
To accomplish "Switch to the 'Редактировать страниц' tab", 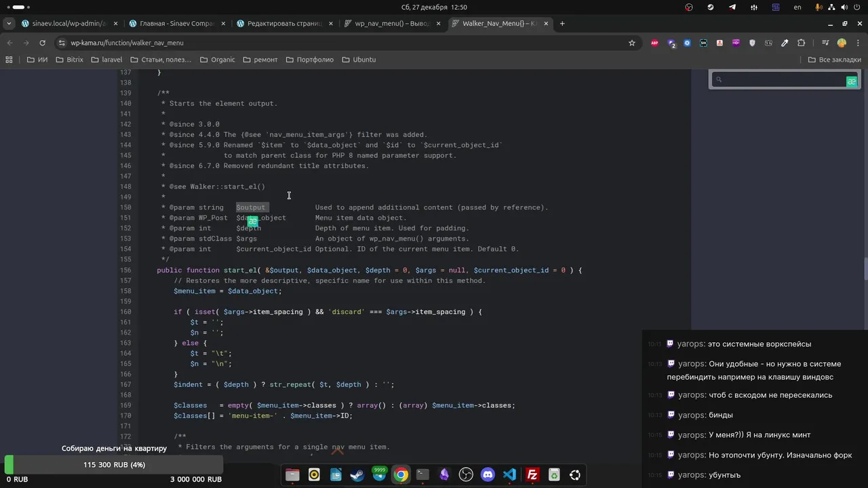I will tap(285, 23).
